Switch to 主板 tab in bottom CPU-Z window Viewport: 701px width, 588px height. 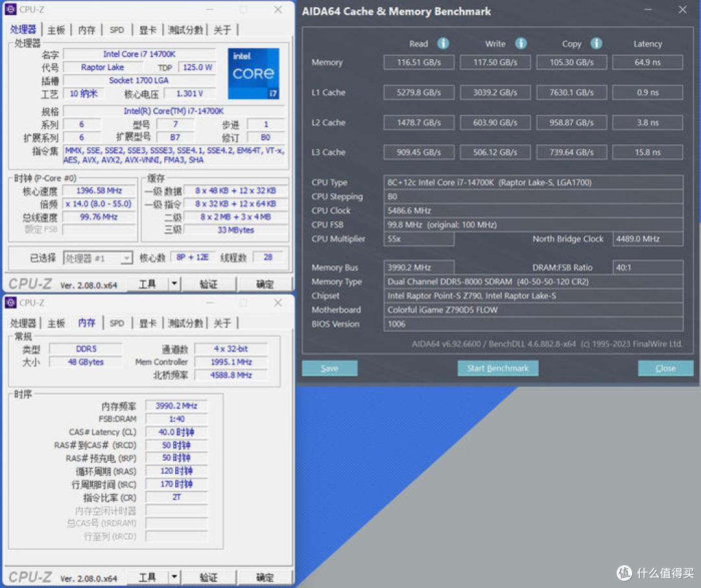[56, 323]
